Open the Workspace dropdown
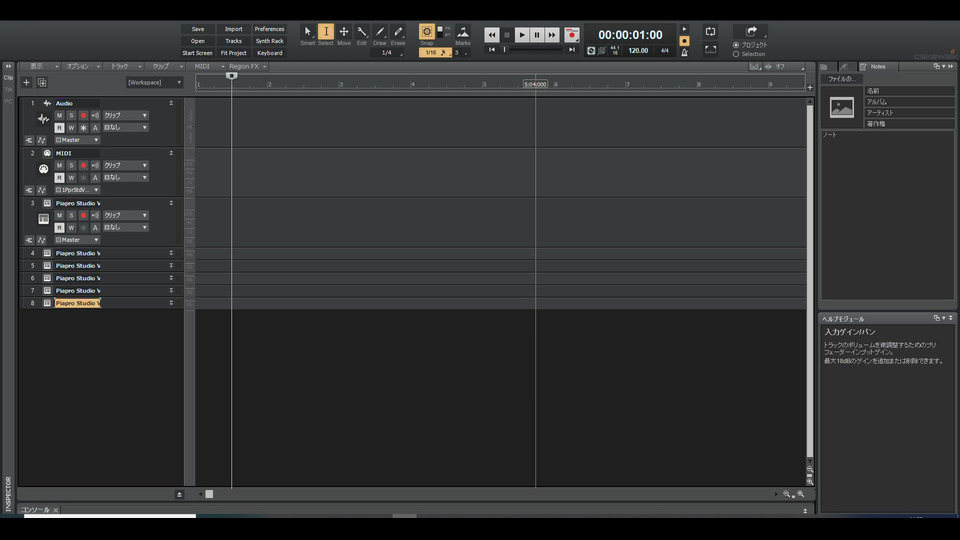 click(x=154, y=82)
